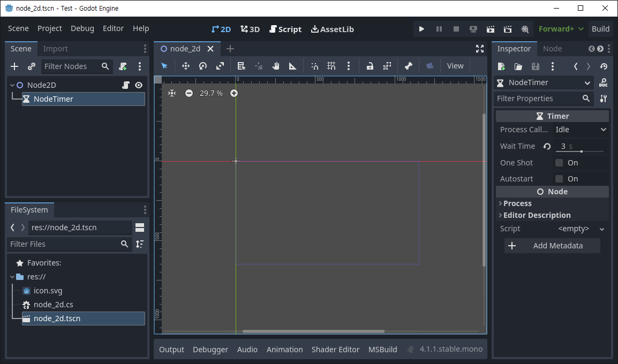This screenshot has height=364, width=618.
Task: Add a new child node
Action: point(14,66)
